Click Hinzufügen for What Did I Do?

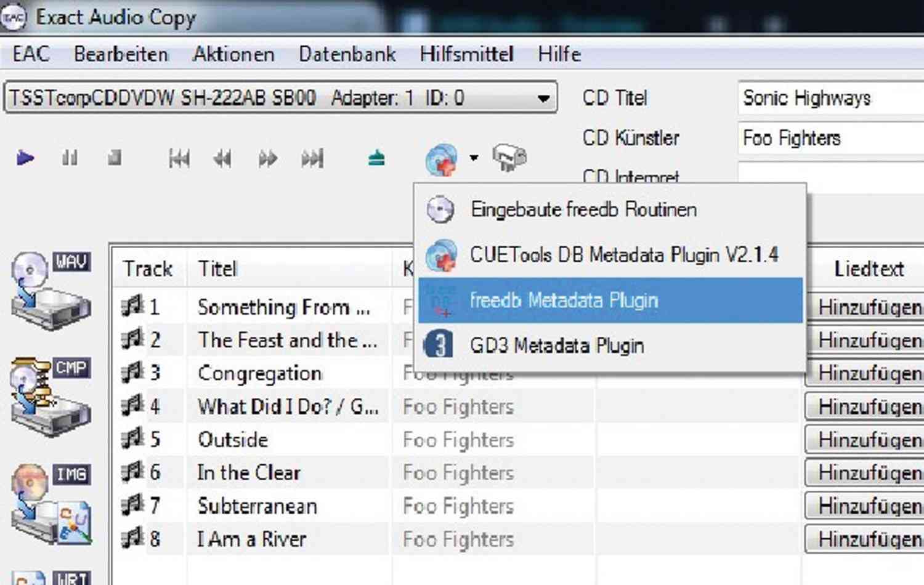[865, 406]
